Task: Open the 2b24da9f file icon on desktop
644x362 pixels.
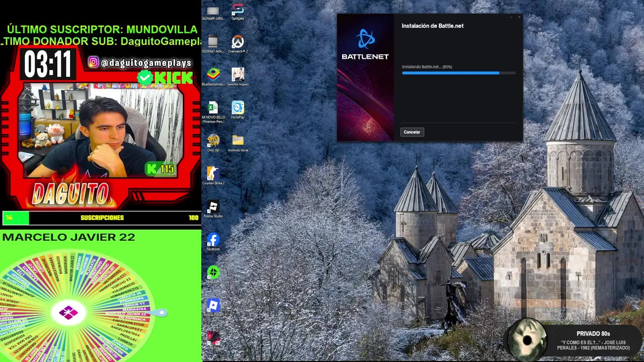Action: 213,13
